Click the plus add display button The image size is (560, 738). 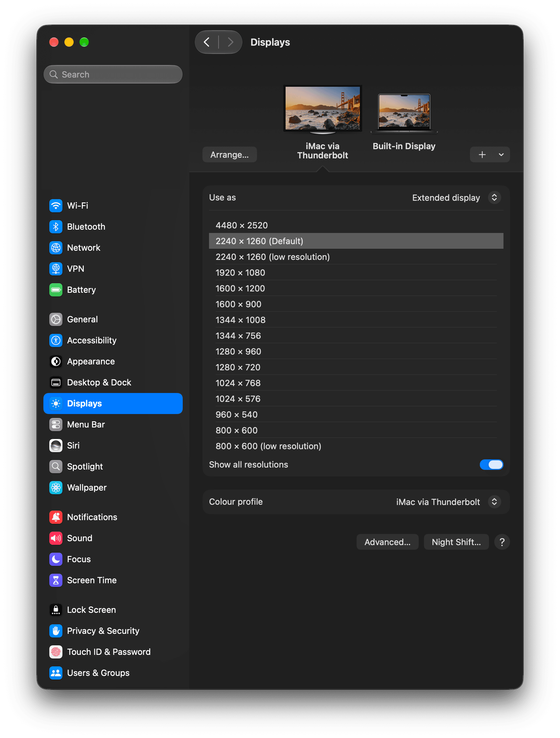(482, 154)
